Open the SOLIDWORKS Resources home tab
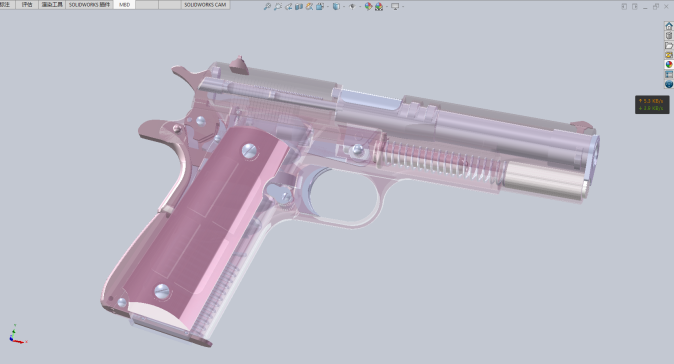The image size is (674, 364). tap(669, 26)
